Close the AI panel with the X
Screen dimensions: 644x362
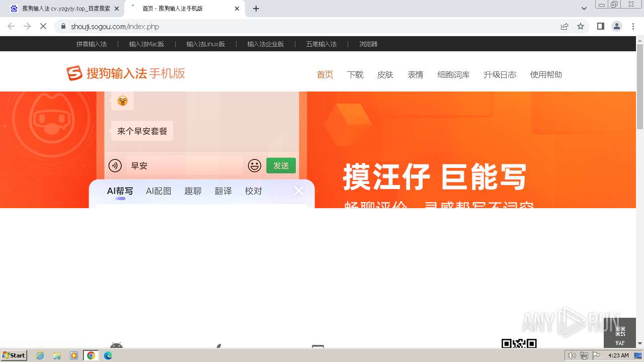[x=299, y=191]
